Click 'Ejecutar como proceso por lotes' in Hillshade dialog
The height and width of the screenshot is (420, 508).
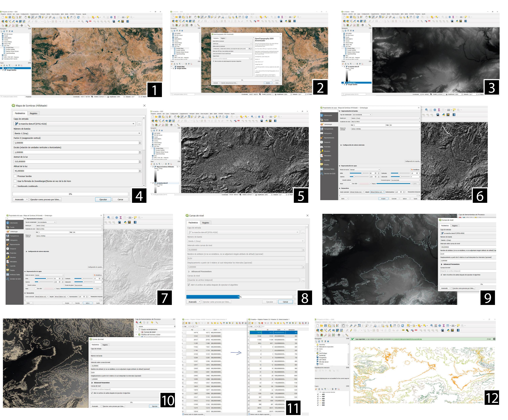pyautogui.click(x=46, y=200)
